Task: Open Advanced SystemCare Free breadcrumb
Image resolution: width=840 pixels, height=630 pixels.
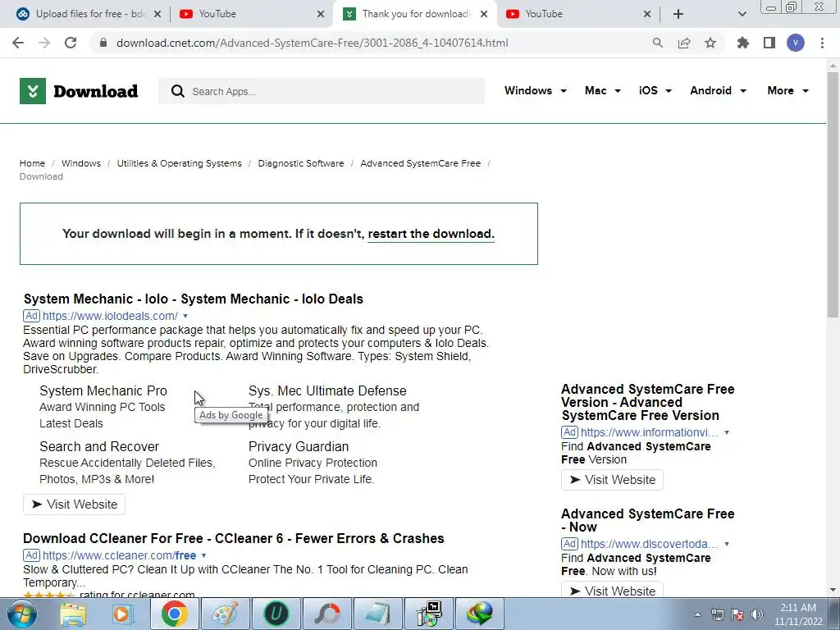Action: point(421,163)
